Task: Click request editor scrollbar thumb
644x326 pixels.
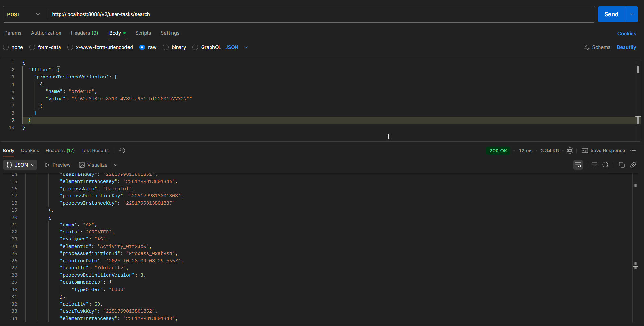Action: click(638, 69)
